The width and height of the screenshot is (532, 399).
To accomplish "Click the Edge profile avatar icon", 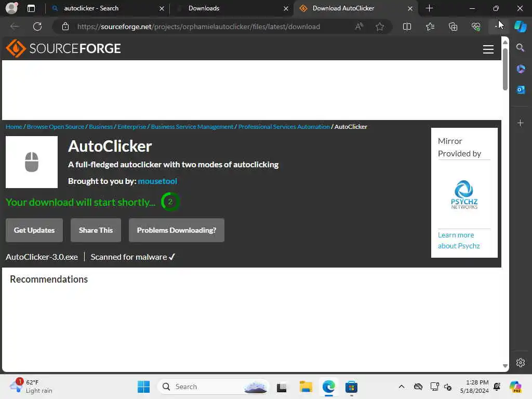I will [x=11, y=8].
